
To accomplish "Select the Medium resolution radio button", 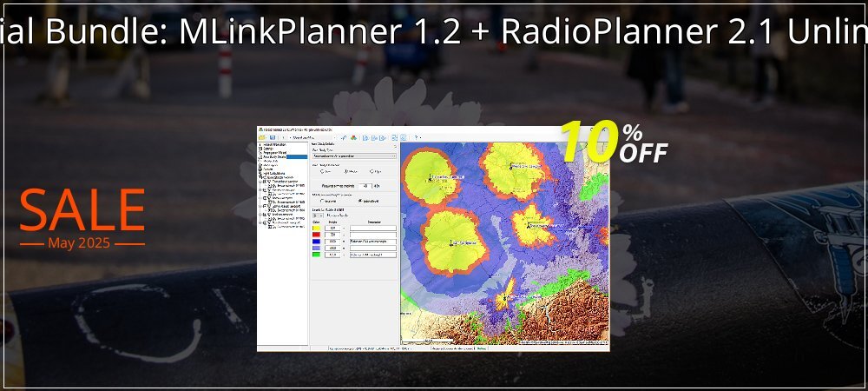I will pos(346,172).
